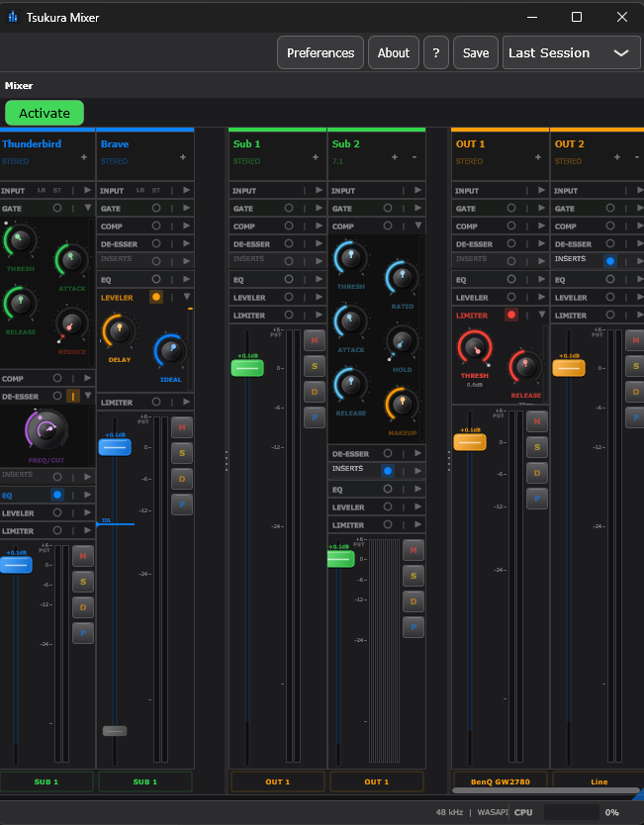This screenshot has width=644, height=825.
Task: Open the Sub 1 OUT 1 routing selector
Action: [278, 781]
